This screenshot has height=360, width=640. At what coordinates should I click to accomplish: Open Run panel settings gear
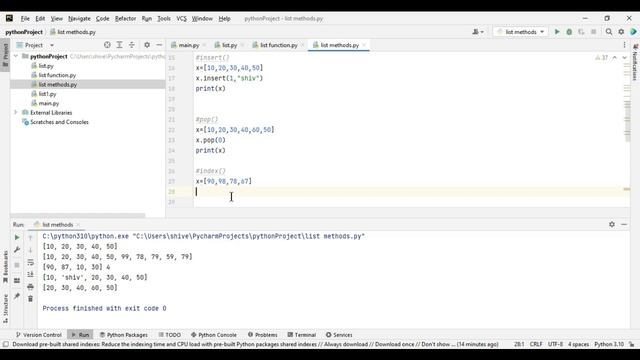point(612,224)
